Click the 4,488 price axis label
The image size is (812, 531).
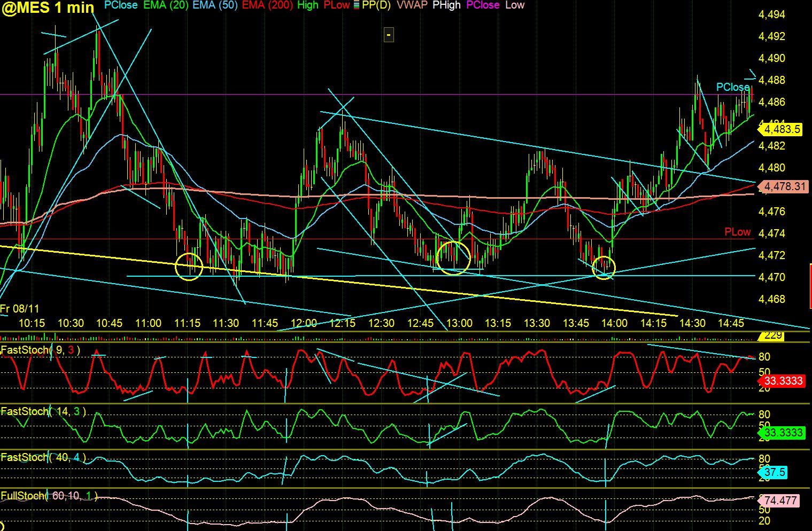pos(772,80)
